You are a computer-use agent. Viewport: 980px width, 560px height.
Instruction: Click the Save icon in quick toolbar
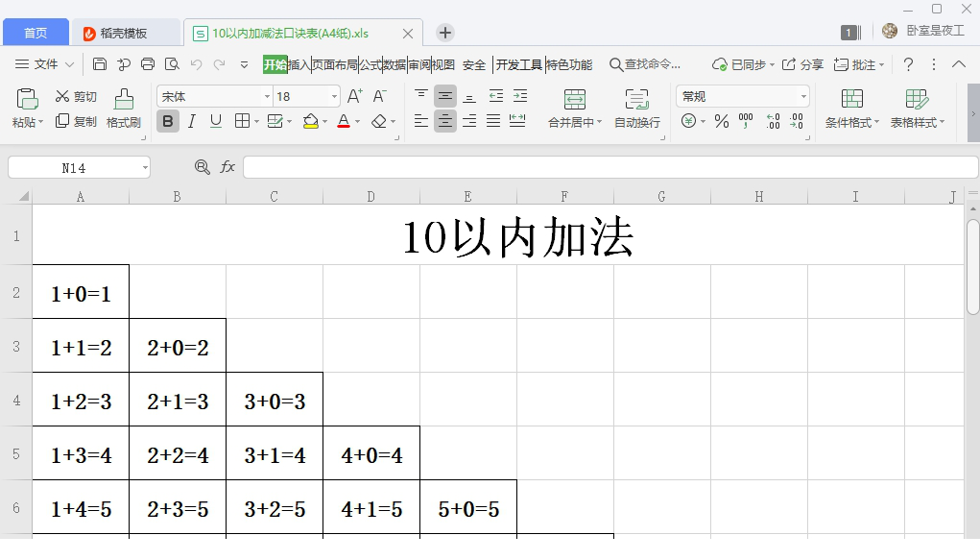pos(100,63)
